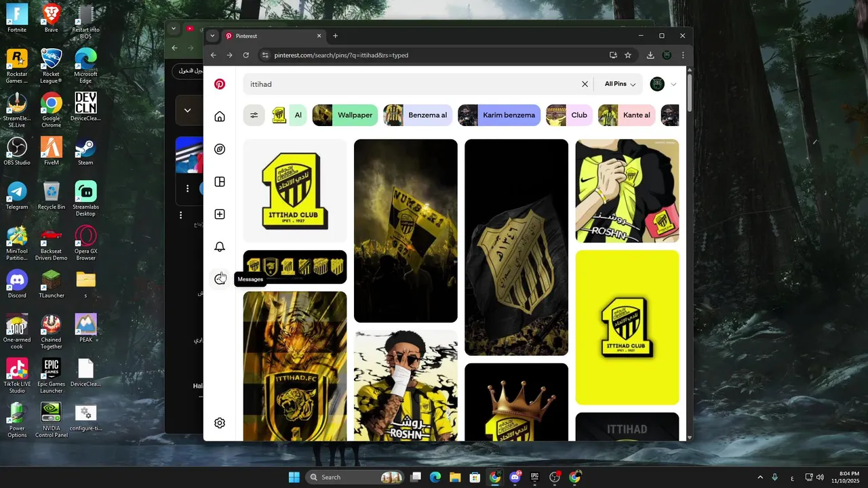Image resolution: width=868 pixels, height=488 pixels.
Task: Click the Chrome forward arrow
Action: [x=229, y=55]
